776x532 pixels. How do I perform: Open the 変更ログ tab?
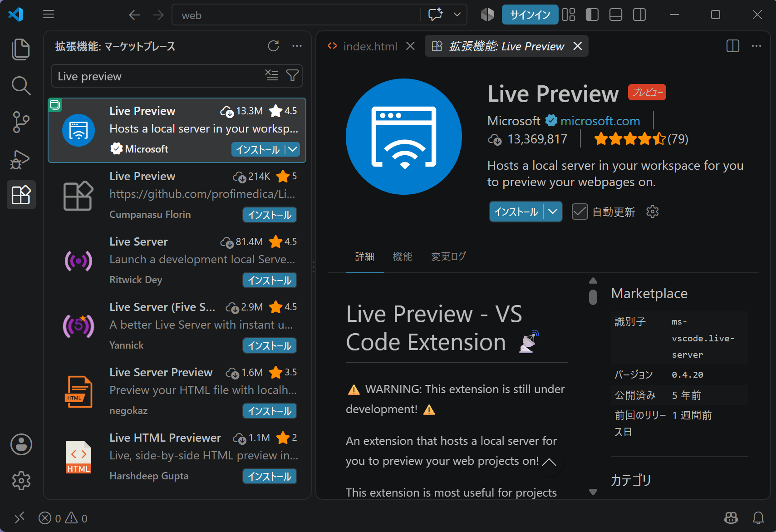[448, 256]
